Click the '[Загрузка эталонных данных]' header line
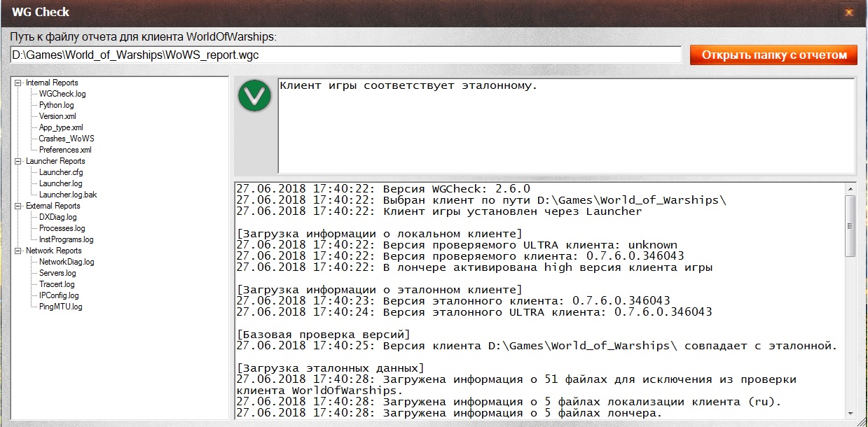 point(330,367)
